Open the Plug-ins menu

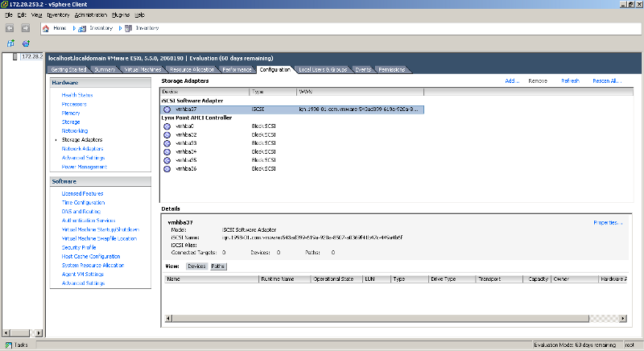pos(121,14)
